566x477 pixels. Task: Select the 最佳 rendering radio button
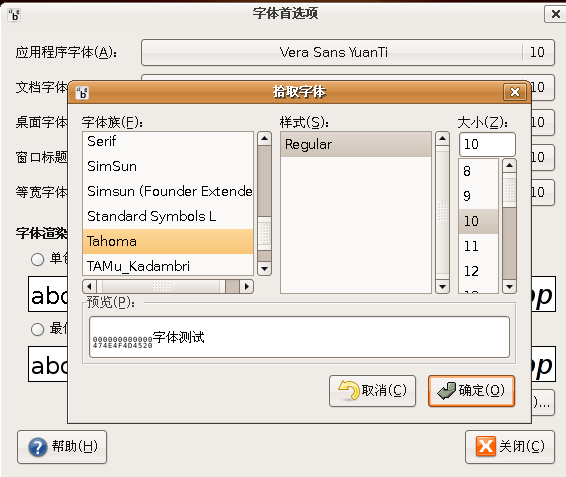(37, 329)
